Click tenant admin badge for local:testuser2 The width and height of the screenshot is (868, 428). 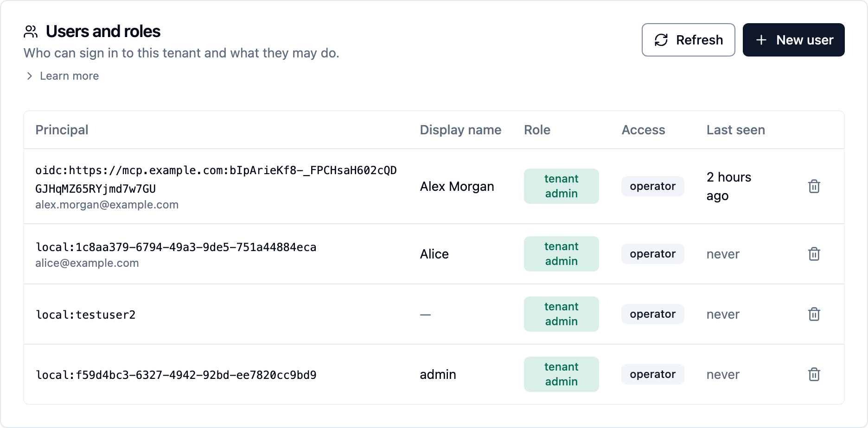point(561,314)
